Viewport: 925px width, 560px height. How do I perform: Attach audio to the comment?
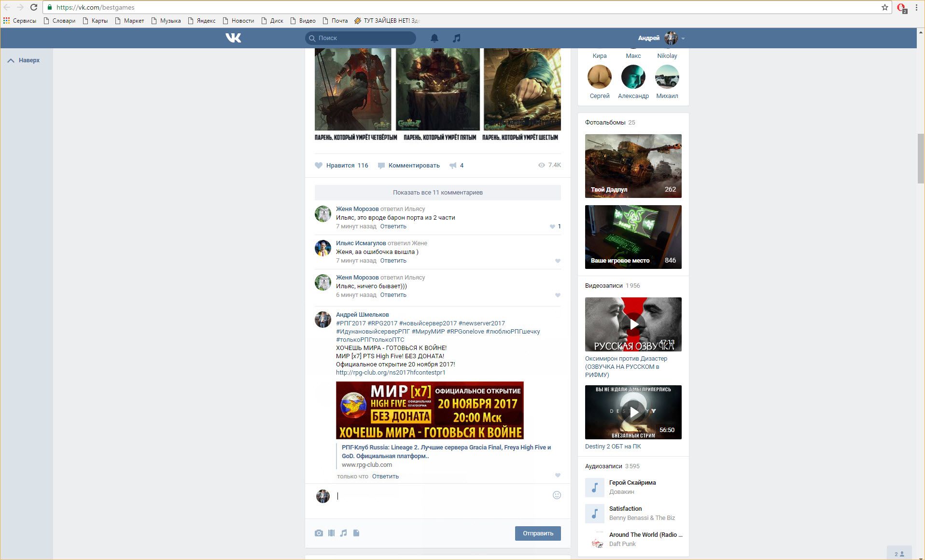343,533
